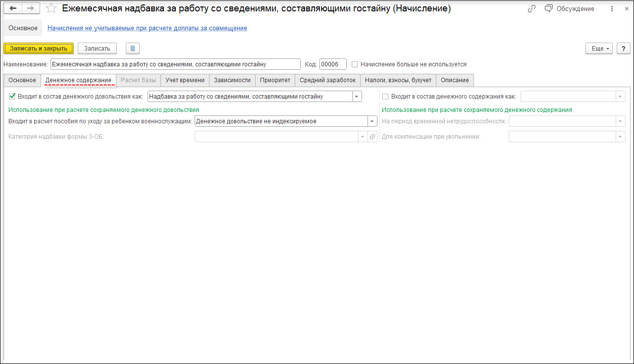This screenshot has height=364, width=634.
Task: Uncheck Входит в состав денежного довольствия как
Action: click(12, 97)
